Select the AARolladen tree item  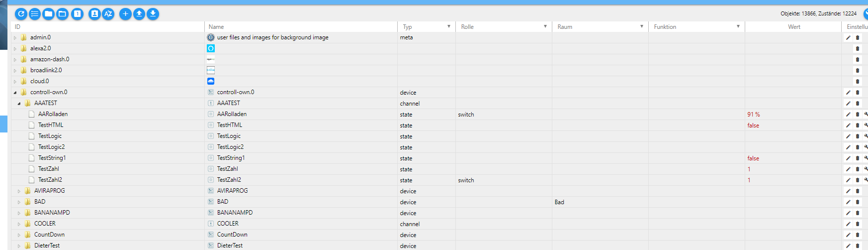53,114
